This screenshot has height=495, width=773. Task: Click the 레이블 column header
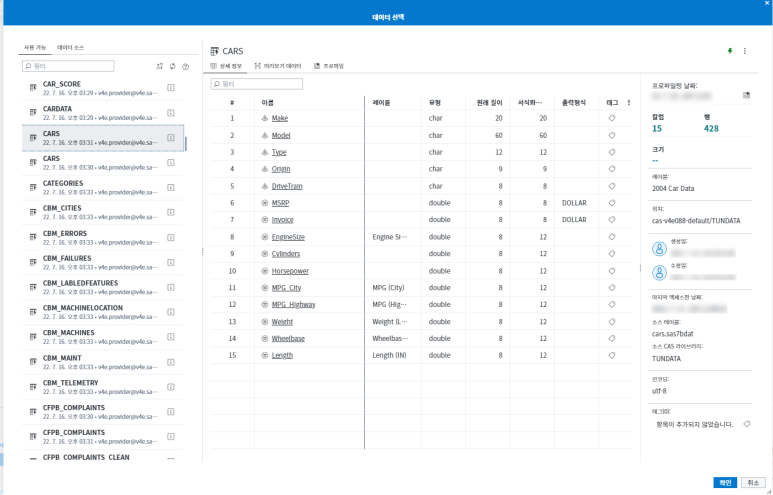coord(381,103)
